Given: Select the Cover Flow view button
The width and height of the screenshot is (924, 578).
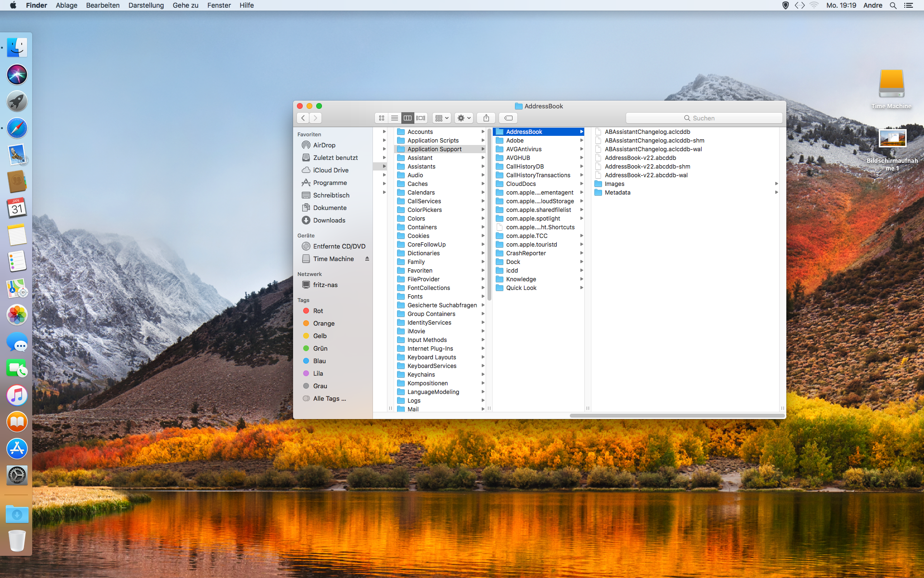Looking at the screenshot, I should (x=421, y=118).
